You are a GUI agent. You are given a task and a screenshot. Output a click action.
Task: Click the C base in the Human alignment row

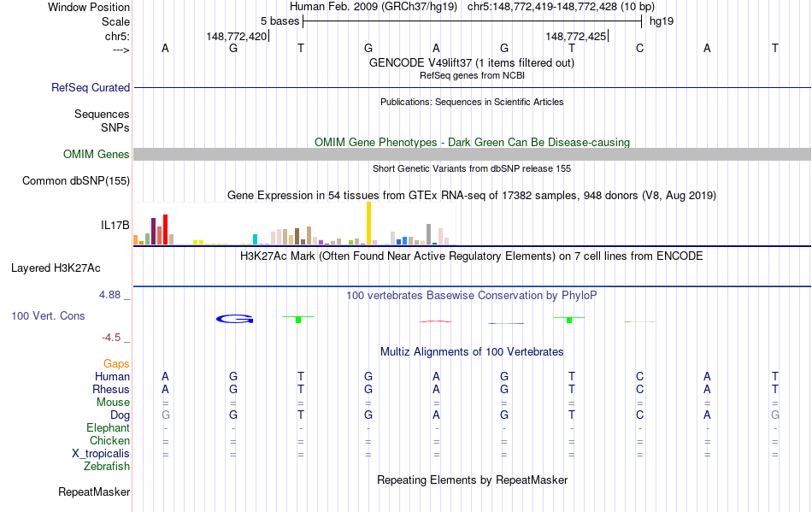point(639,376)
